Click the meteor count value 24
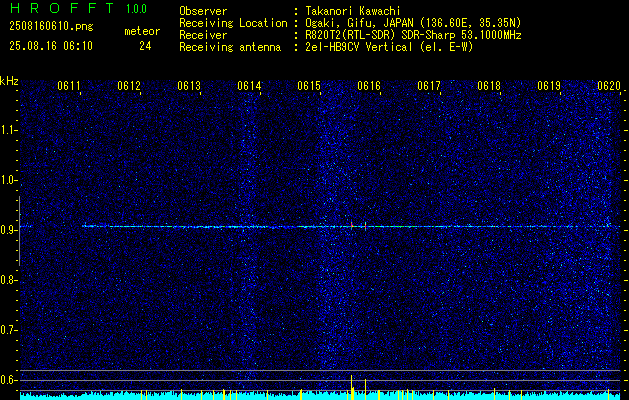The width and height of the screenshot is (629, 400). coord(145,46)
